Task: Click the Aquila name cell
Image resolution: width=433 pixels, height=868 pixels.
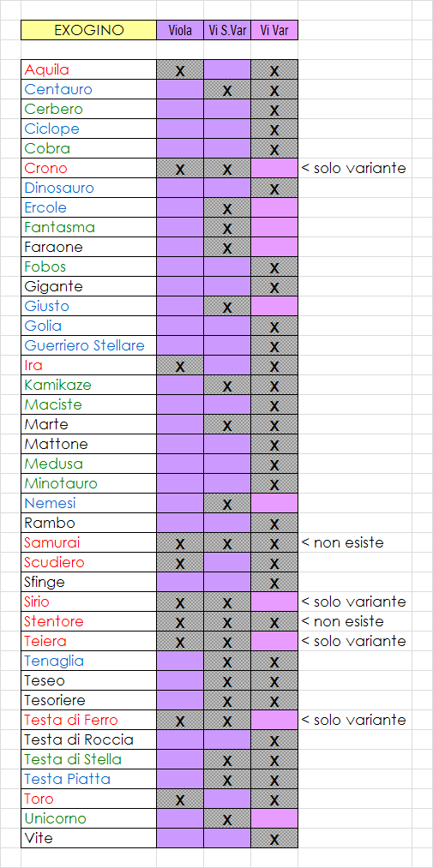Action: point(88,69)
